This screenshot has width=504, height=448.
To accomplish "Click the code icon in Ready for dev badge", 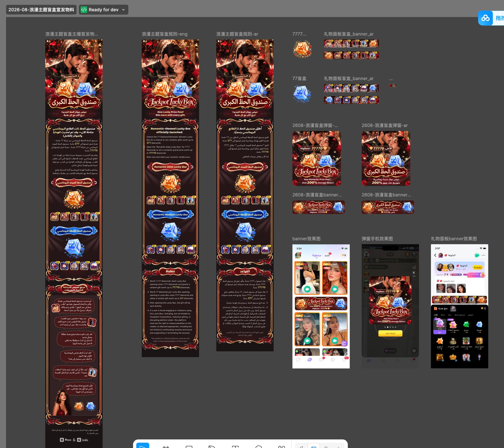I will tap(84, 10).
